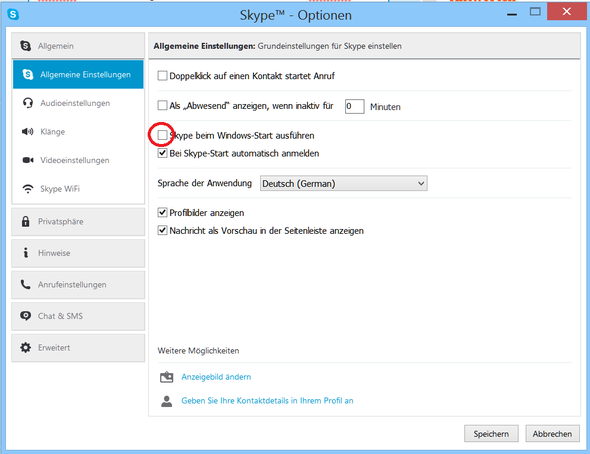Tick Doppelklick auf einen Kontakt startet Anruf
Viewport: 590px width, 454px height.
(162, 76)
